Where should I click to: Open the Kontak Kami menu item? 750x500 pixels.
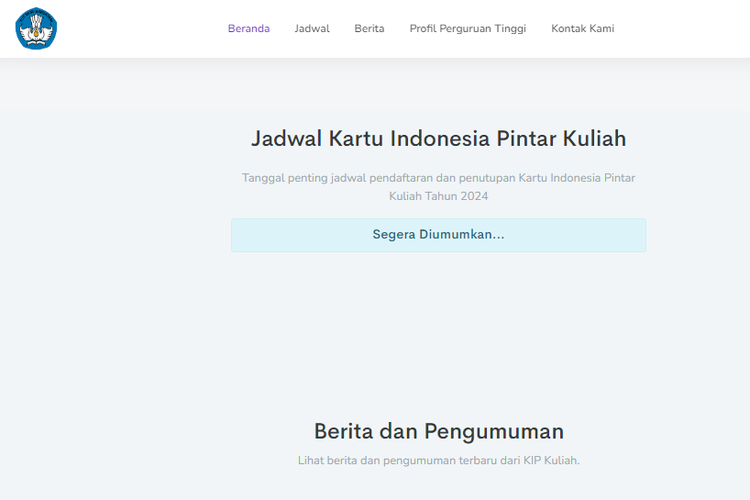click(x=583, y=29)
